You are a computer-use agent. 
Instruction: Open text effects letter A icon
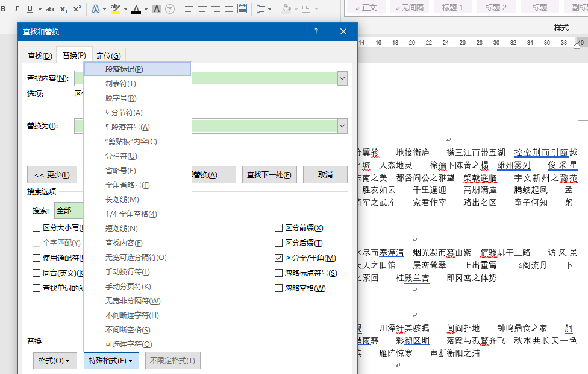(96, 9)
